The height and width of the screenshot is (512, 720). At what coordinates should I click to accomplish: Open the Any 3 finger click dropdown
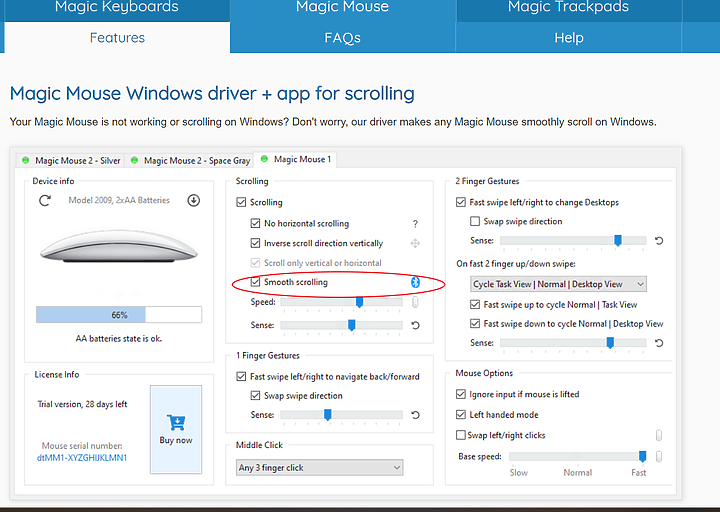(x=320, y=467)
